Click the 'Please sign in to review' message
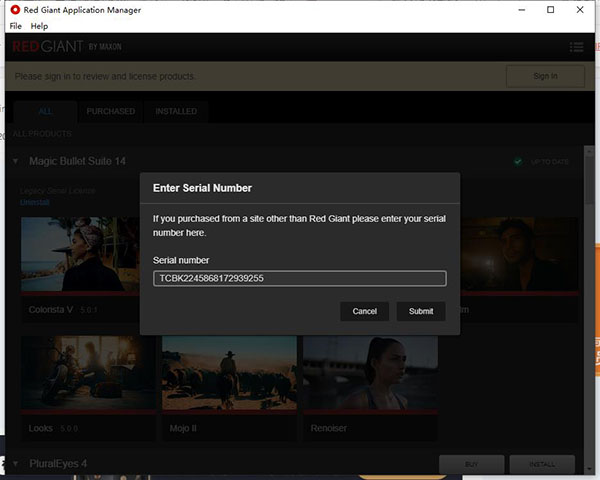Image resolution: width=600 pixels, height=480 pixels. coord(105,76)
